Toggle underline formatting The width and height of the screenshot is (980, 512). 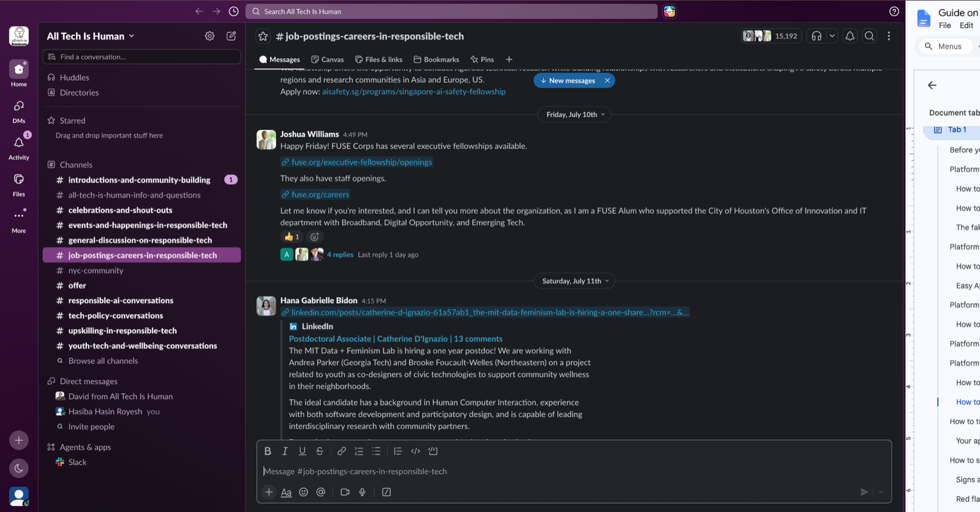click(302, 451)
